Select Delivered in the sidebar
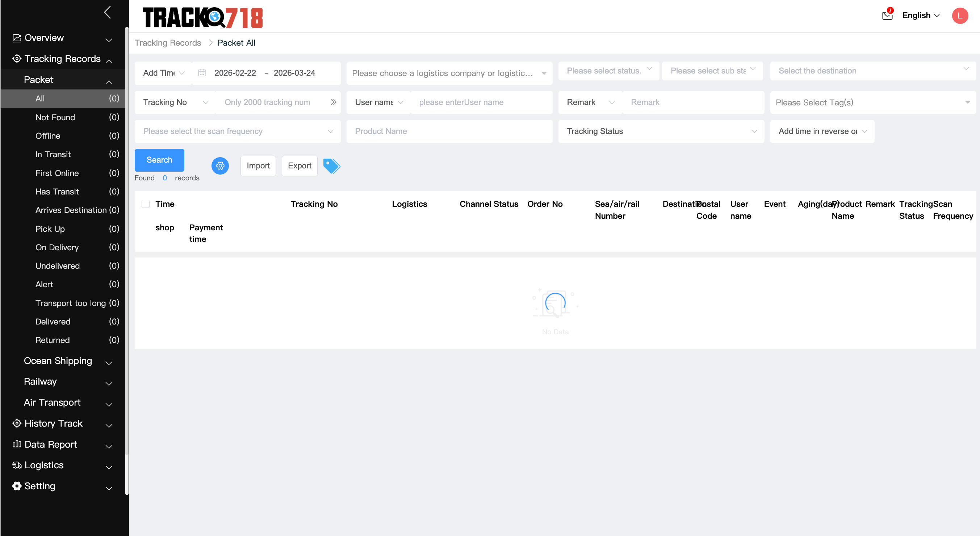The width and height of the screenshot is (980, 536). tap(53, 322)
